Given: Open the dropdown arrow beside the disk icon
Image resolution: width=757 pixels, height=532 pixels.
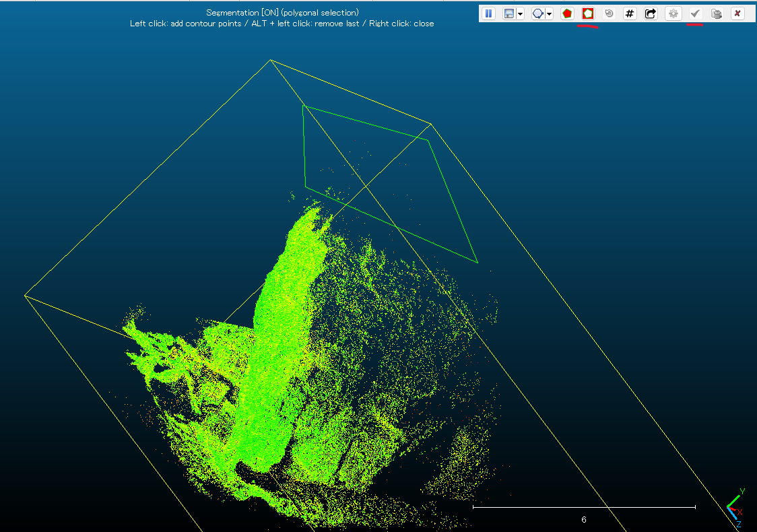Looking at the screenshot, I should 520,14.
